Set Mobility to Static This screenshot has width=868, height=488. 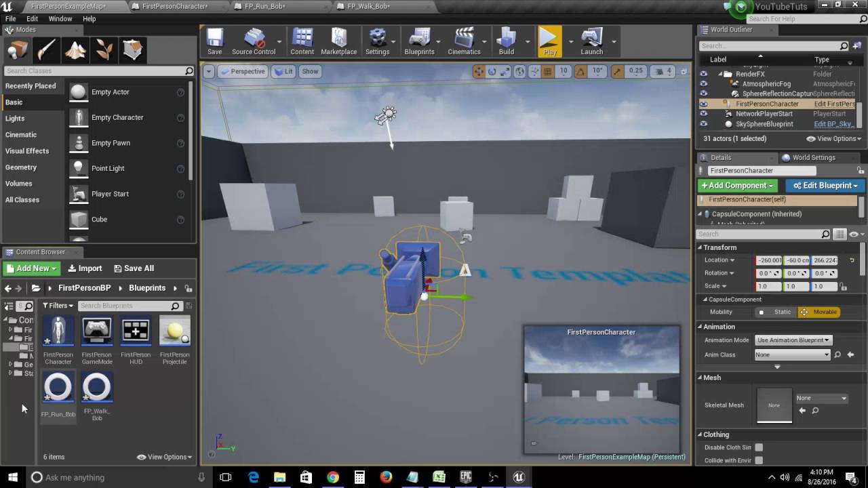776,312
